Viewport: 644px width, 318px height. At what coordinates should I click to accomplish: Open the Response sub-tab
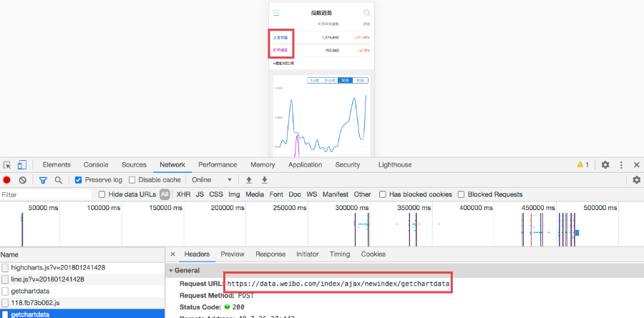pyautogui.click(x=270, y=254)
